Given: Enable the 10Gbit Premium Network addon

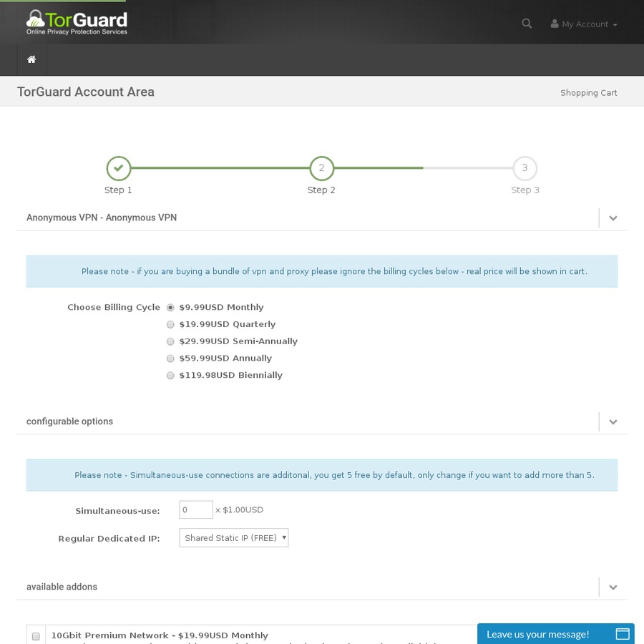Looking at the screenshot, I should click(x=36, y=636).
